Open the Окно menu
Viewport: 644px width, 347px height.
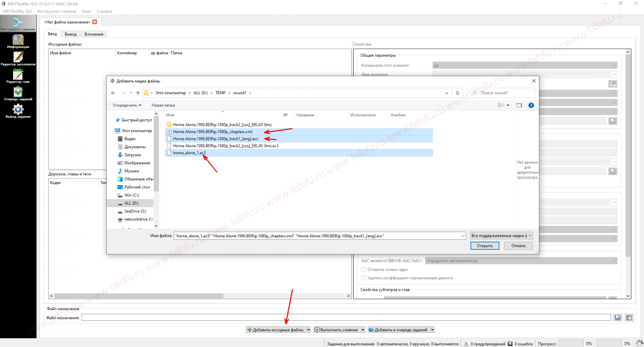tap(87, 11)
